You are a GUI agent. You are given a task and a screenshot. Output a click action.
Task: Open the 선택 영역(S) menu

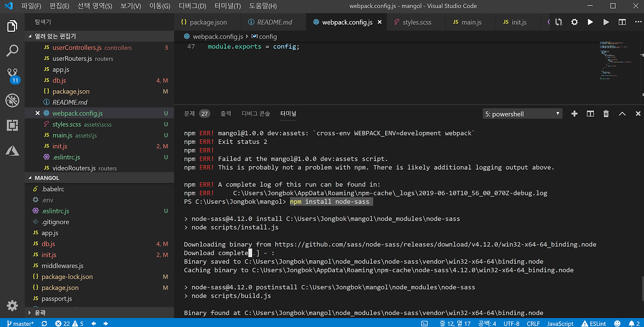[95, 6]
